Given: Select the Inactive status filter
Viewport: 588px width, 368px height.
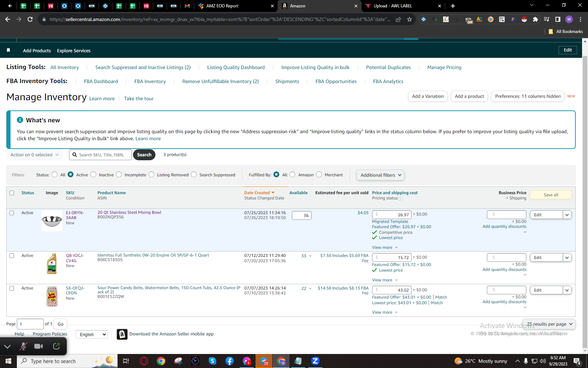Looking at the screenshot, I should click(x=93, y=175).
